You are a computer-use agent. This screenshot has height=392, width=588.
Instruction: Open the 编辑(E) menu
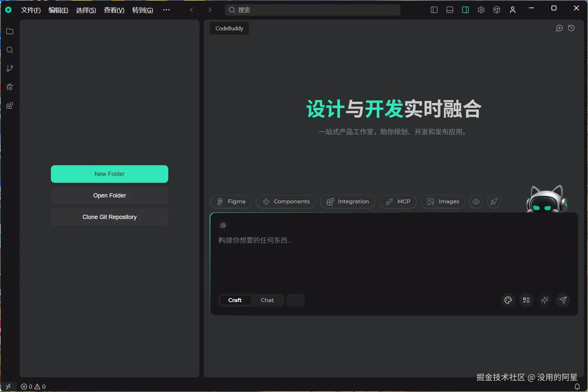point(58,10)
